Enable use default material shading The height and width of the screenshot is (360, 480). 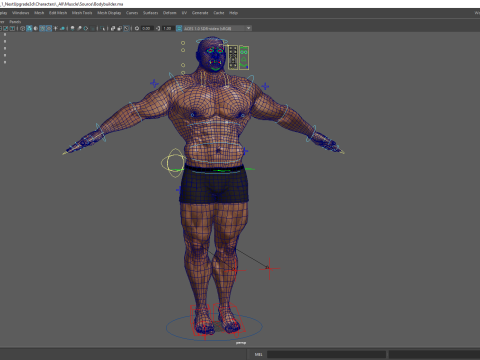tap(36, 28)
